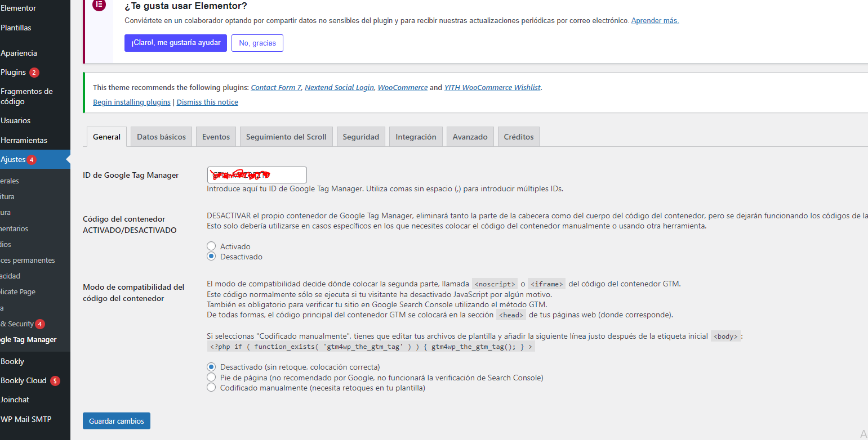
Task: Click the <iframe> code tag text
Action: coord(547,284)
